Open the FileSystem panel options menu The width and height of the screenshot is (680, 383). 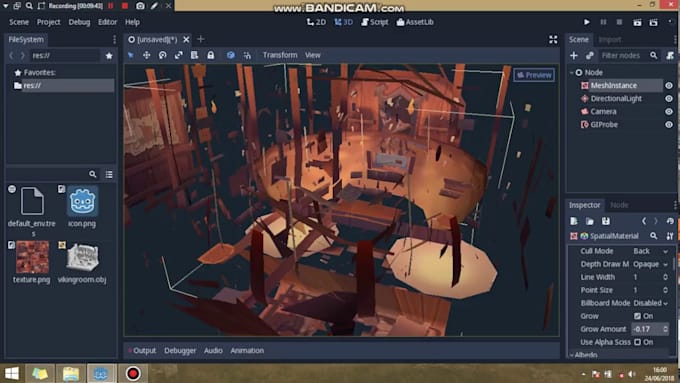(x=114, y=39)
